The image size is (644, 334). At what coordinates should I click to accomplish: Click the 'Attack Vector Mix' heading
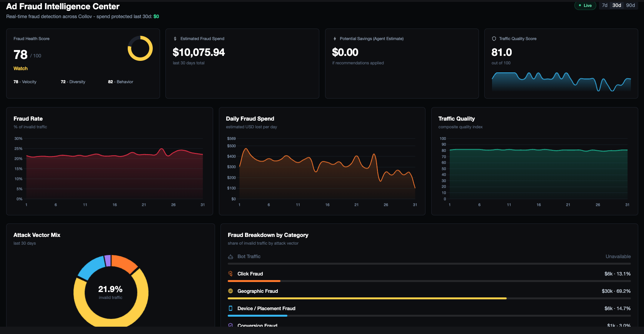[37, 235]
